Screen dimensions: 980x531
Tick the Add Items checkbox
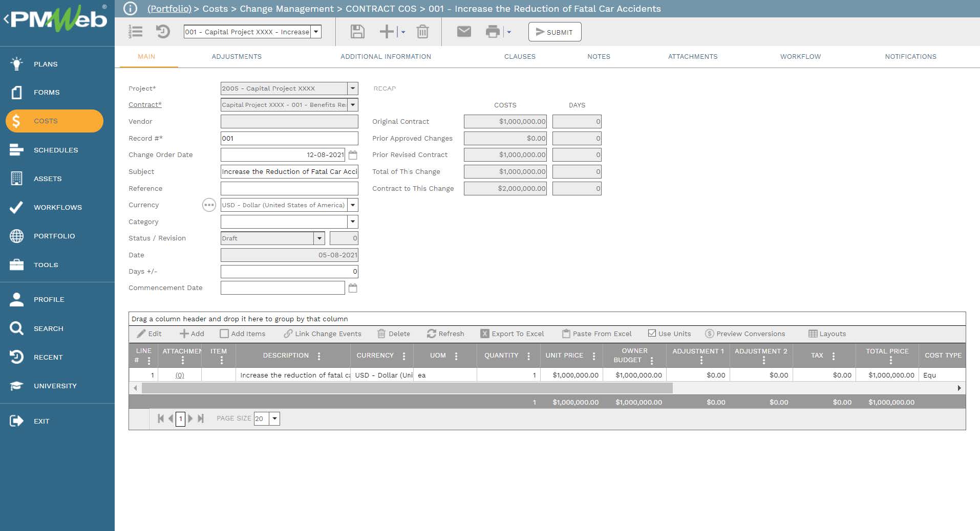tap(224, 334)
